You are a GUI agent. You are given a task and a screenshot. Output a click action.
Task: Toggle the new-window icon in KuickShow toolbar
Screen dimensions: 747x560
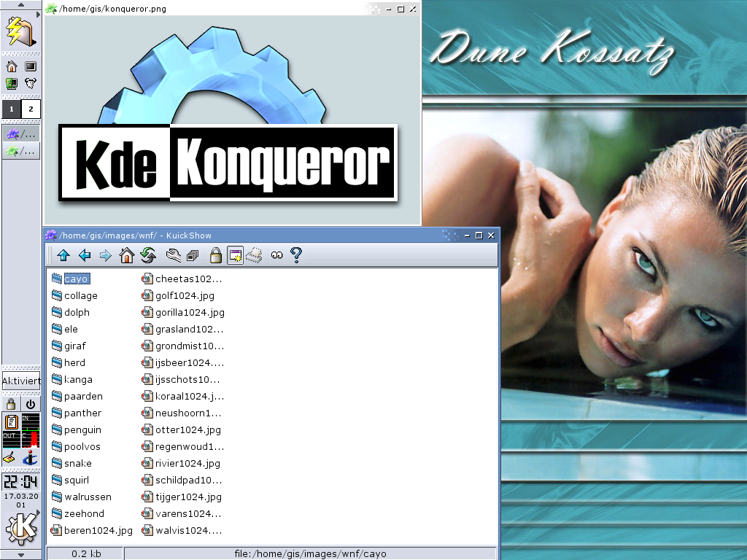coord(236,256)
